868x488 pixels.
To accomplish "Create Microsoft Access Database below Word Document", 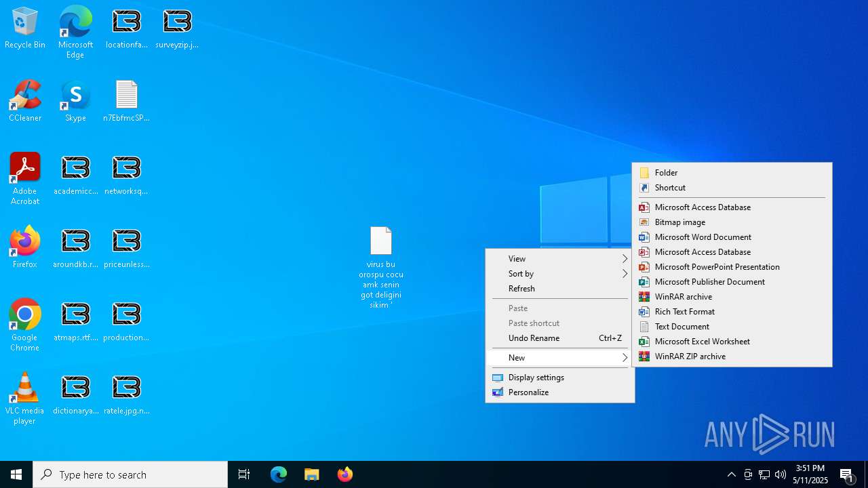I will (732, 252).
